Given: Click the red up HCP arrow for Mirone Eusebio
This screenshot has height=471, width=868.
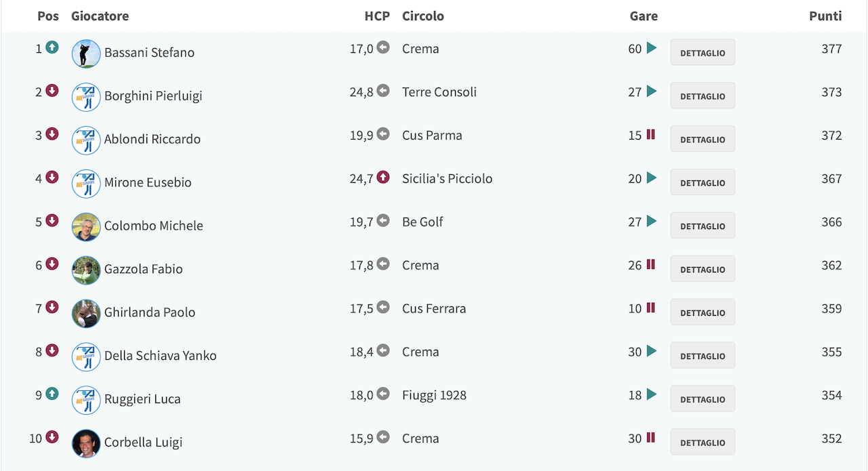Looking at the screenshot, I should (383, 178).
